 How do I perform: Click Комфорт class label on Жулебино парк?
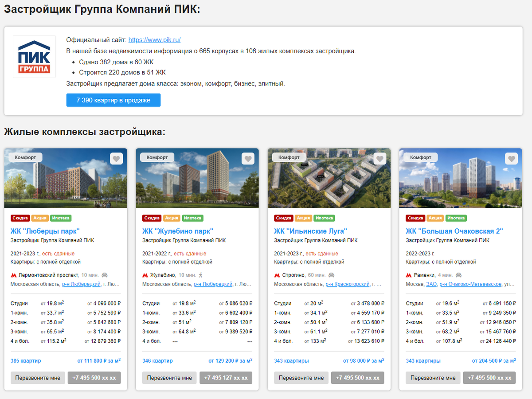pyautogui.click(x=157, y=157)
